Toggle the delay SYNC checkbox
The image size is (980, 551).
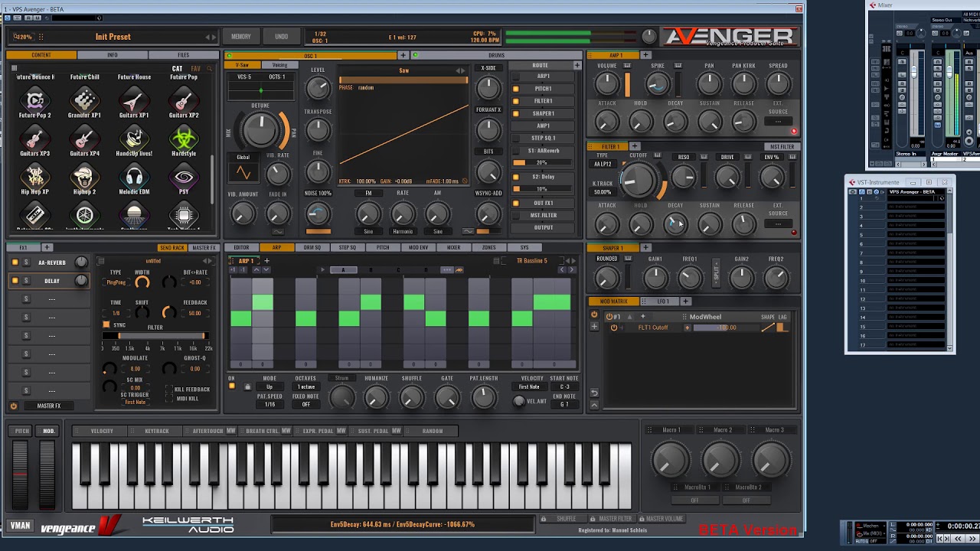(x=106, y=325)
